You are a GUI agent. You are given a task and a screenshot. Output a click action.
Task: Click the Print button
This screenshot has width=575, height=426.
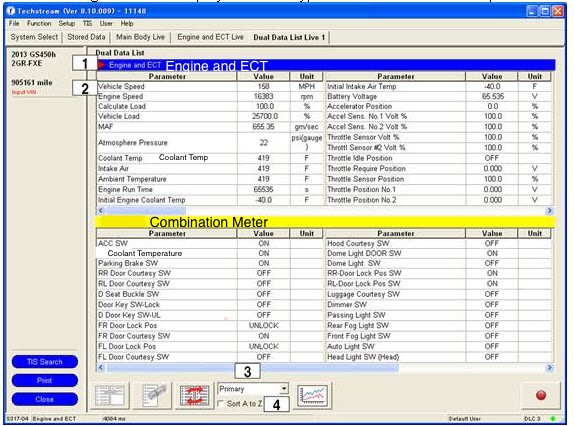(x=45, y=381)
